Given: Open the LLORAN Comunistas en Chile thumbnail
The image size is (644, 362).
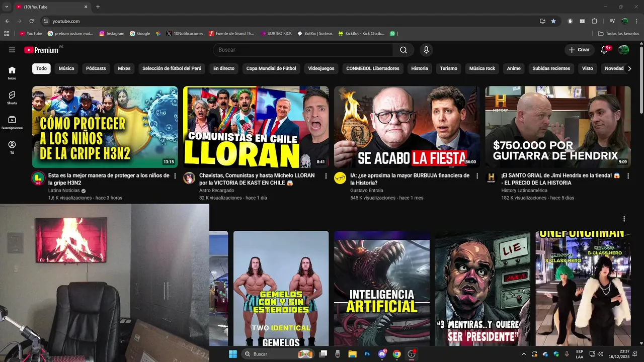Looking at the screenshot, I should click(x=256, y=127).
